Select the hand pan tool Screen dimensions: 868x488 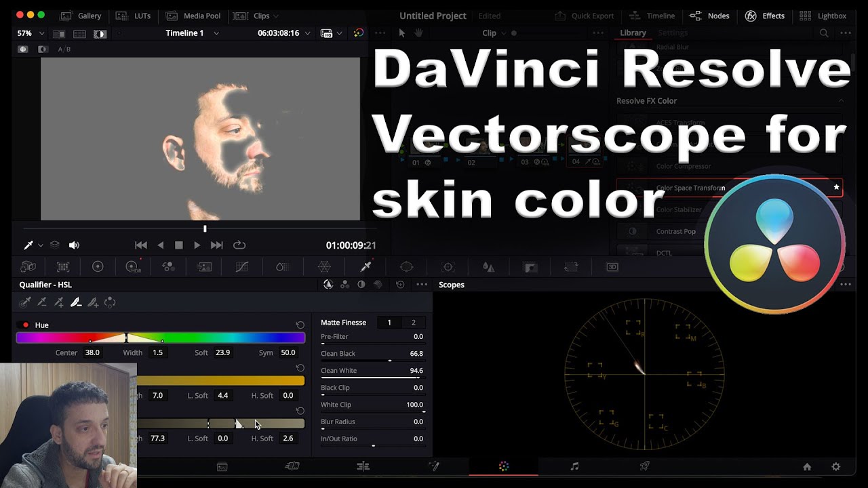(418, 33)
